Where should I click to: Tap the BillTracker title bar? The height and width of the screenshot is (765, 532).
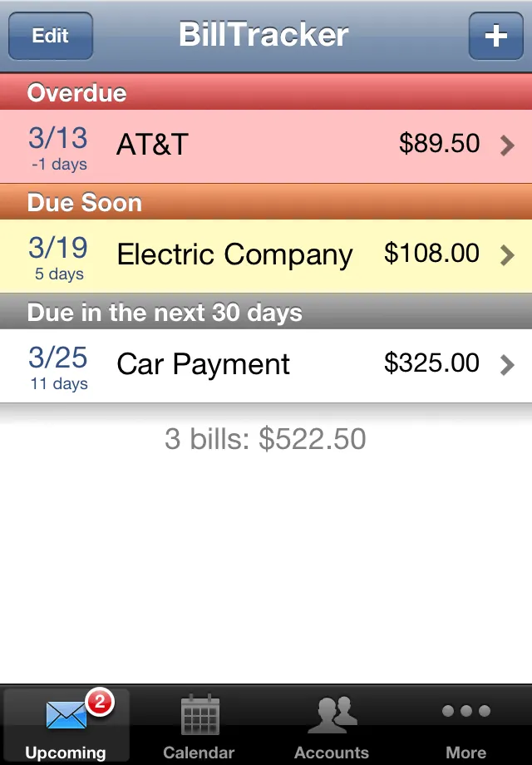[263, 35]
